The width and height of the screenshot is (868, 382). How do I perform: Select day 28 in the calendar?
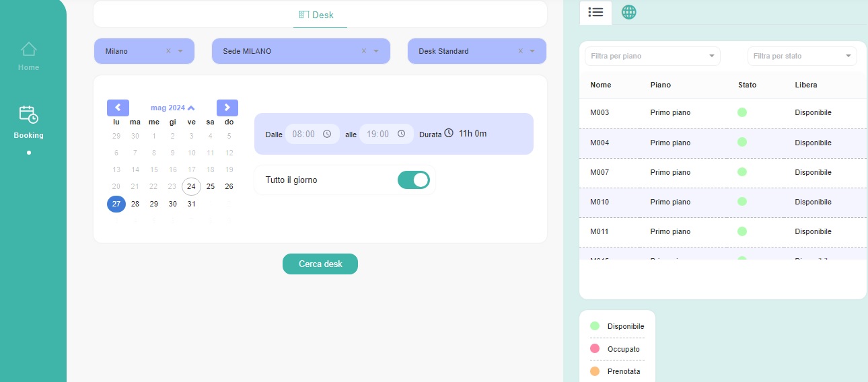click(135, 204)
